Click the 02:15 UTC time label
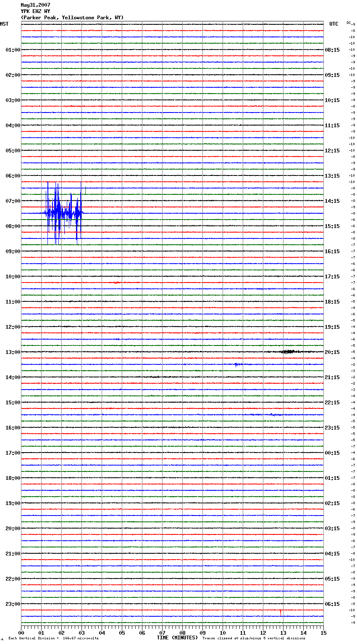 click(x=332, y=503)
